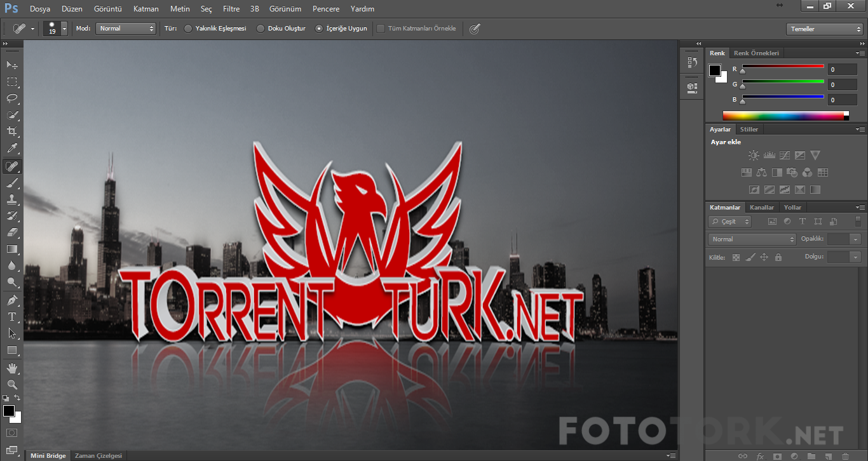Select the Eyedropper tool
The height and width of the screenshot is (461, 868).
tap(12, 149)
